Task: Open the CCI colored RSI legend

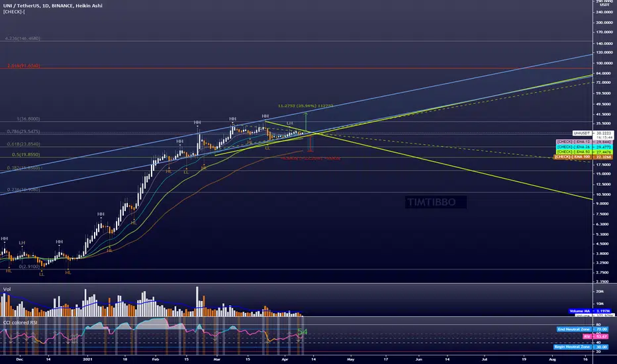Action: pyautogui.click(x=21, y=322)
